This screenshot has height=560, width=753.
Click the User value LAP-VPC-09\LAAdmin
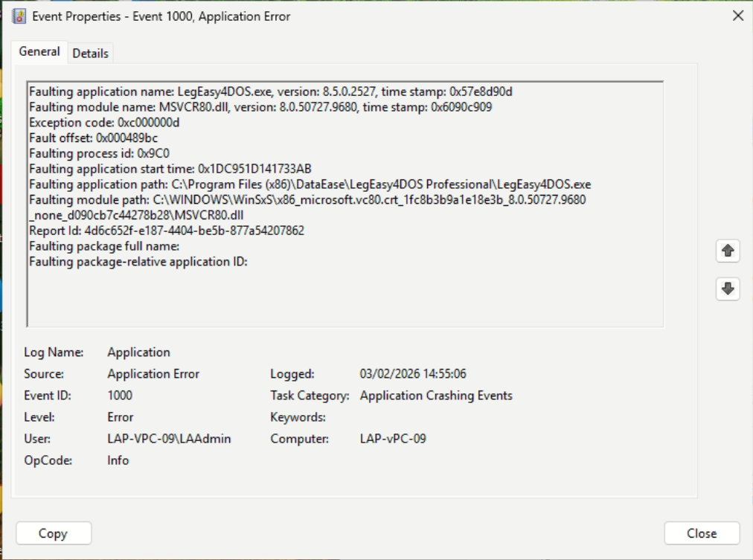[169, 439]
